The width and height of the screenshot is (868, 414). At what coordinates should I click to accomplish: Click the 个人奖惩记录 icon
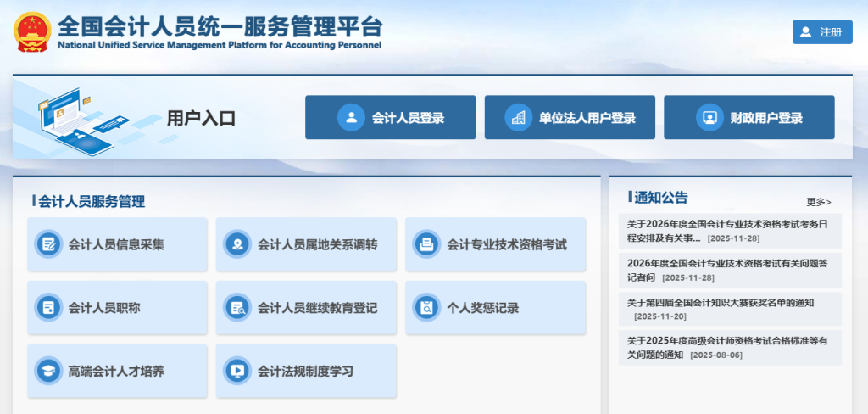pyautogui.click(x=427, y=308)
